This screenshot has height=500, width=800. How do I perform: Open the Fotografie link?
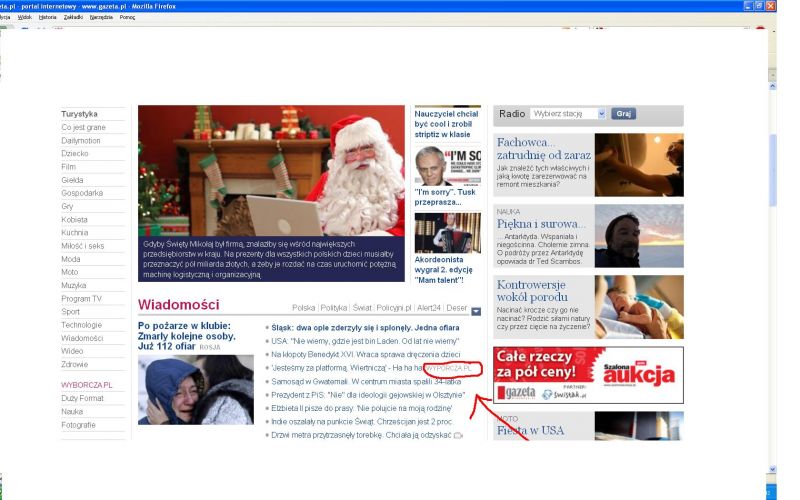tap(78, 424)
